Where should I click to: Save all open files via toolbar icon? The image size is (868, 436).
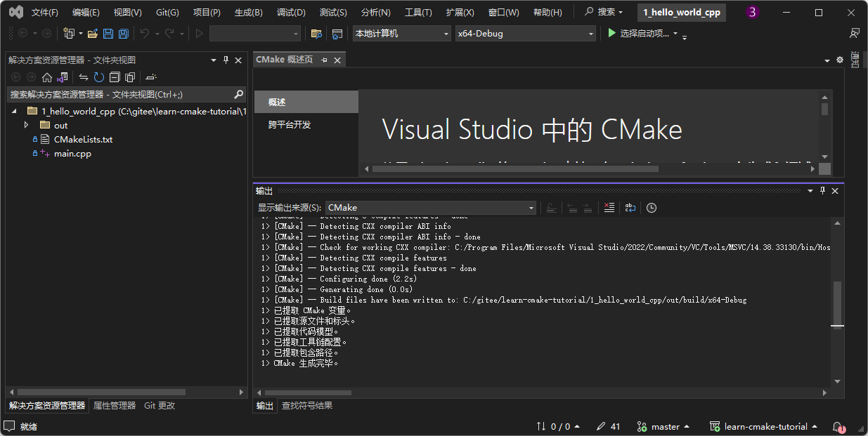coord(123,34)
